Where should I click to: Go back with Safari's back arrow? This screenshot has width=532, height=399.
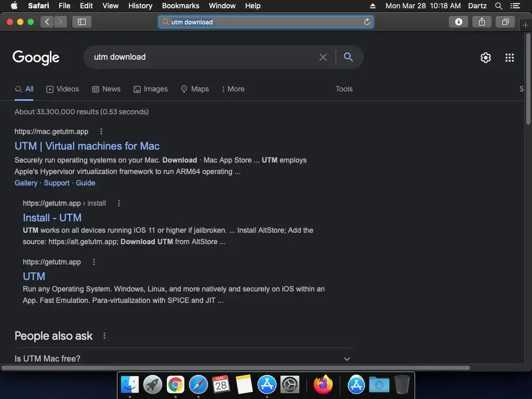(47, 22)
